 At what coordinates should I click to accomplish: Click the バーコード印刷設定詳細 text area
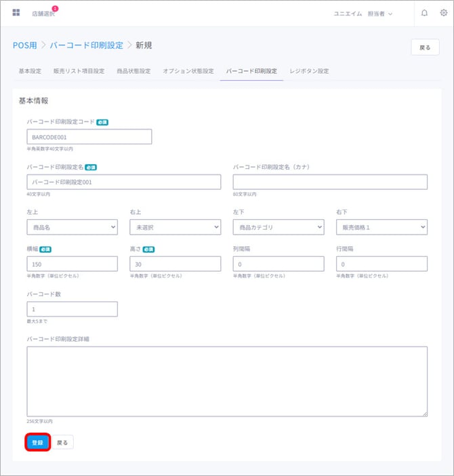[x=227, y=380]
